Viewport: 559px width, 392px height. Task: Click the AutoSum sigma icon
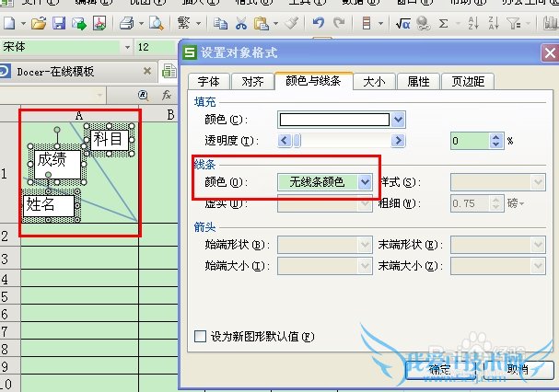tap(443, 24)
